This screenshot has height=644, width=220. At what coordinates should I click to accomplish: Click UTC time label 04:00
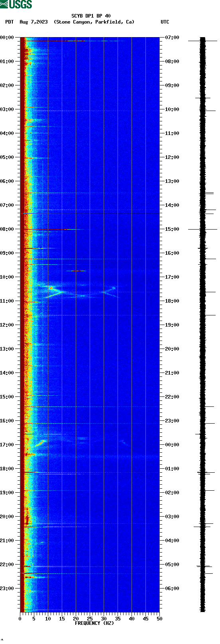[x=172, y=541]
